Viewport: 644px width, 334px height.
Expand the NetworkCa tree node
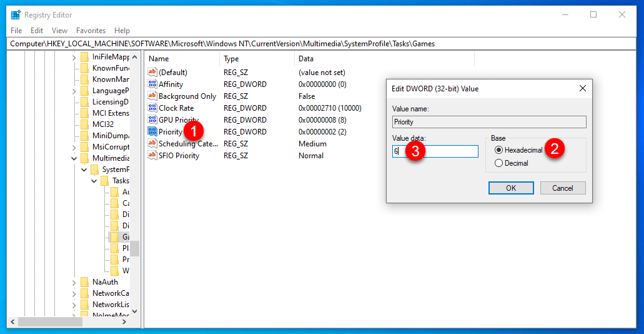pos(74,293)
